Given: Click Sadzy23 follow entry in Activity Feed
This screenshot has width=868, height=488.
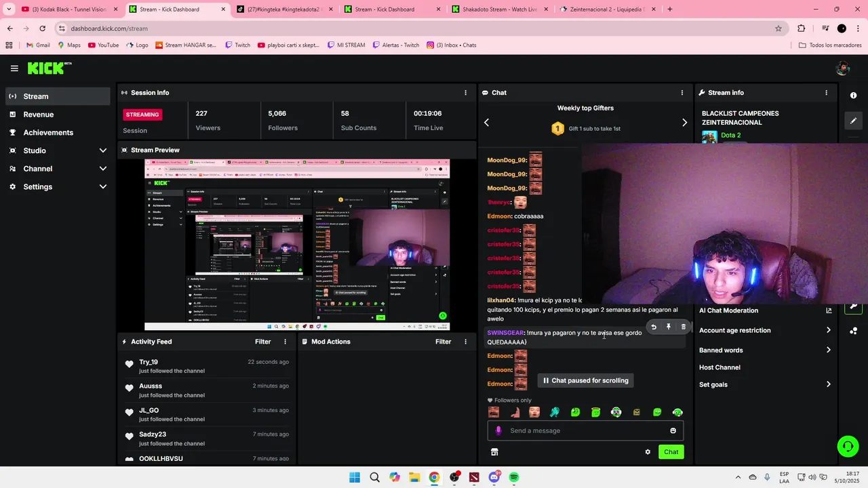Looking at the screenshot, I should (206, 439).
